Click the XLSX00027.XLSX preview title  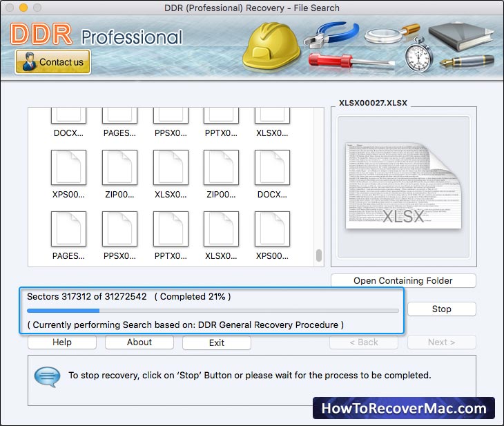click(374, 103)
